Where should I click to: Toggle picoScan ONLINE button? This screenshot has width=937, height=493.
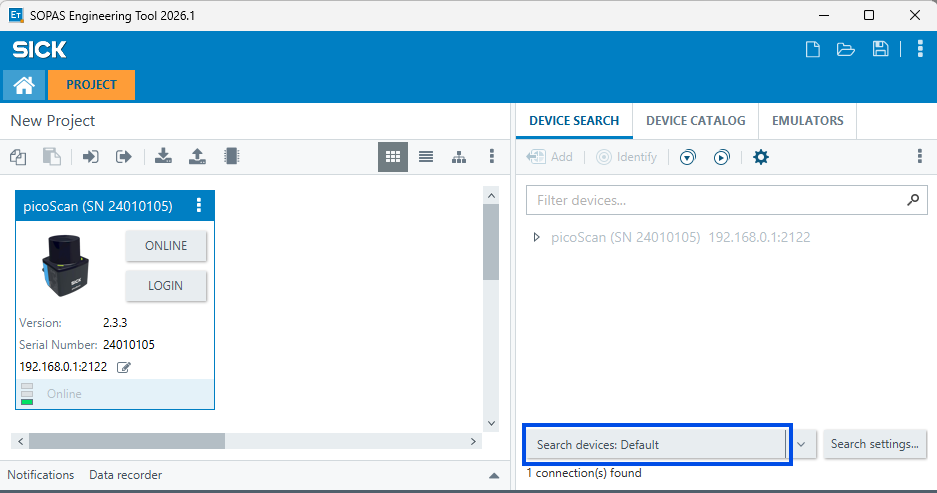[x=166, y=246]
